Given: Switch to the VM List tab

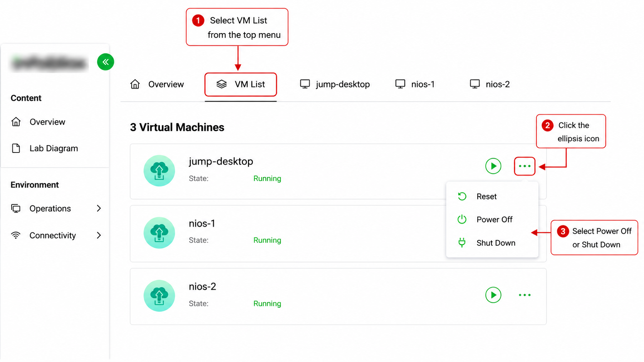Looking at the screenshot, I should 241,84.
